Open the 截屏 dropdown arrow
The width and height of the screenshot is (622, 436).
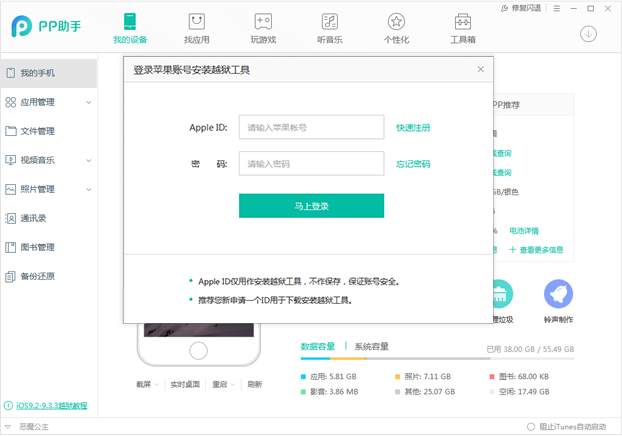[x=156, y=384]
